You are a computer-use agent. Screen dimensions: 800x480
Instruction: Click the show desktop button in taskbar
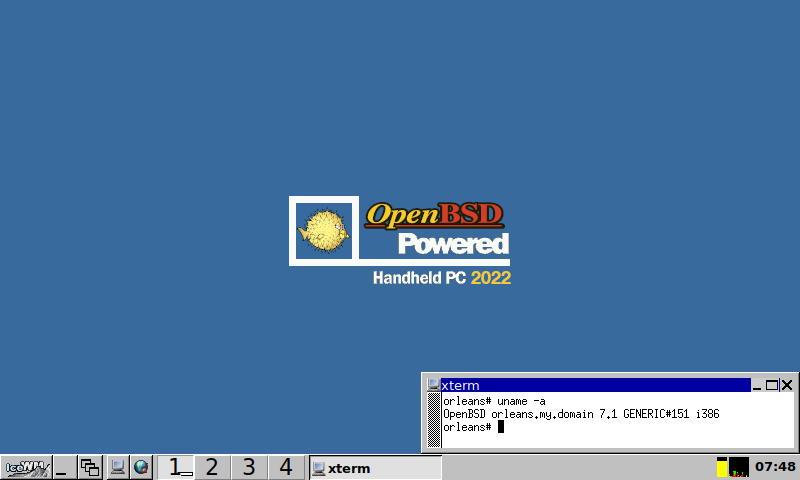click(64, 467)
